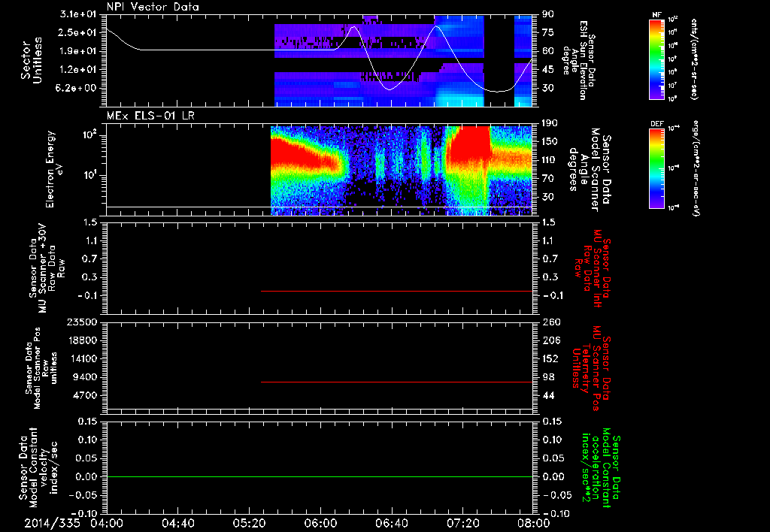Image resolution: width=770 pixels, height=532 pixels.
Task: Click the NF unit label "cnts/(cm**2-sr-sec)"
Action: (x=694, y=59)
